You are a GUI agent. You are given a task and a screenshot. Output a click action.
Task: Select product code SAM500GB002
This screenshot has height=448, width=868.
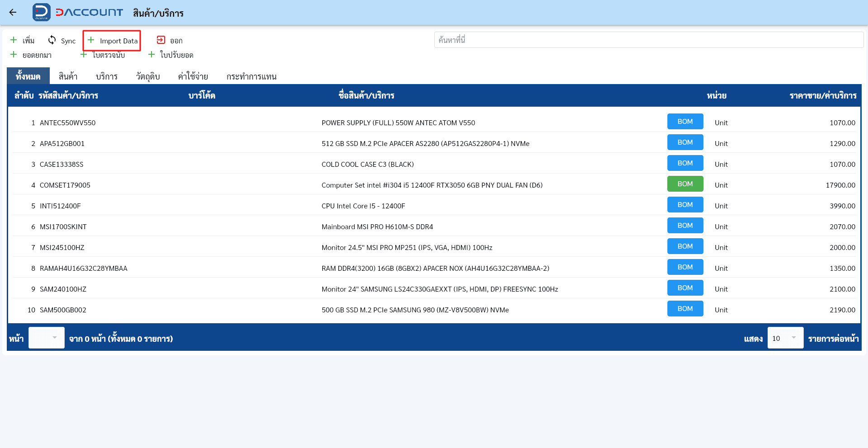point(63,310)
